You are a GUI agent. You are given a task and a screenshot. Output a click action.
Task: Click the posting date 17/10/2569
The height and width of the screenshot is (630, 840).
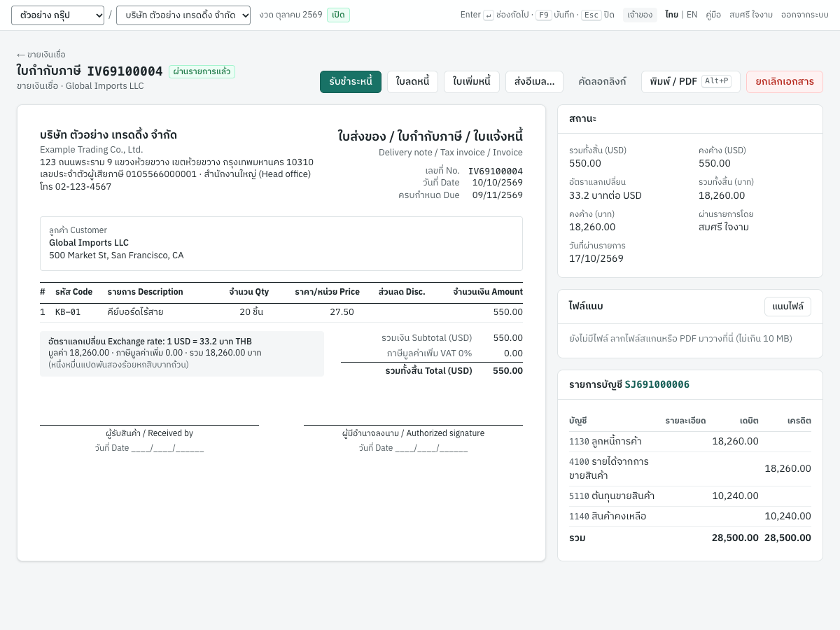[596, 258]
